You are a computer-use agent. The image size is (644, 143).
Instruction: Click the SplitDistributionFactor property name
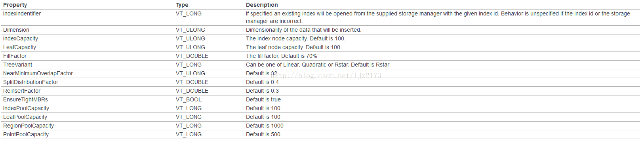[30, 82]
